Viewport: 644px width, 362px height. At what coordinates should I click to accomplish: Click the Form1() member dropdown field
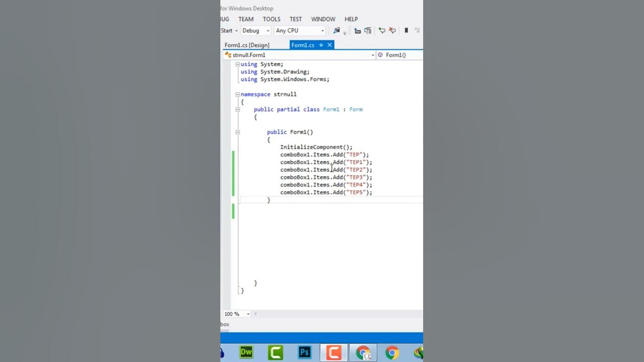pos(399,55)
